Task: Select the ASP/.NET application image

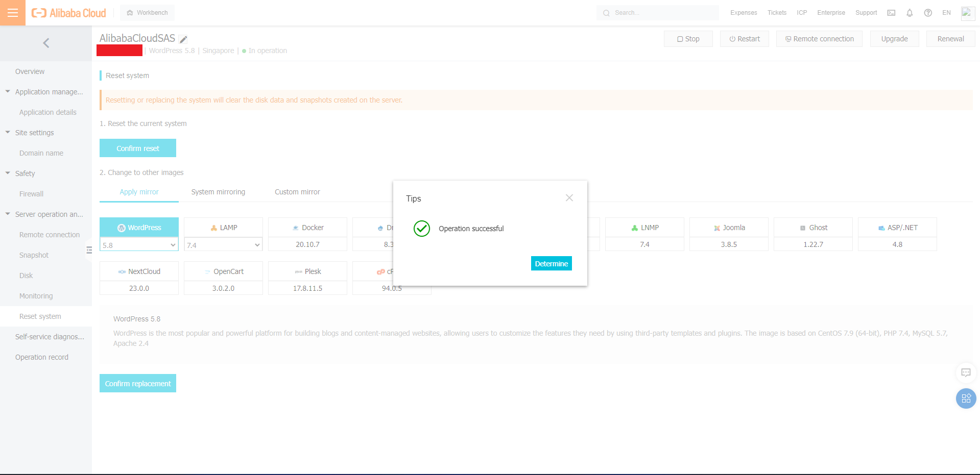Action: (897, 228)
